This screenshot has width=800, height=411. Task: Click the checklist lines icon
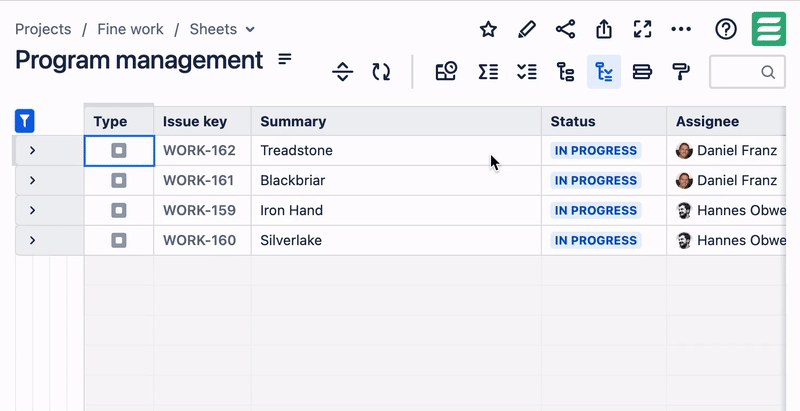tap(527, 72)
